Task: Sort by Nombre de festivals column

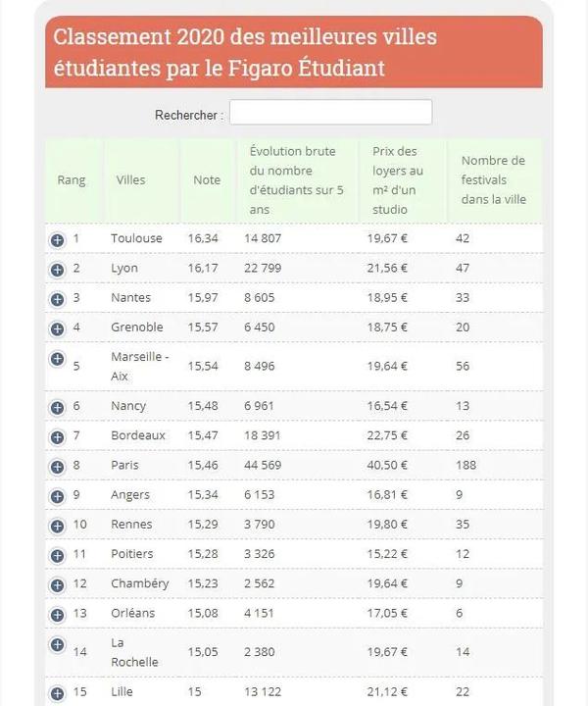Action: (x=493, y=179)
